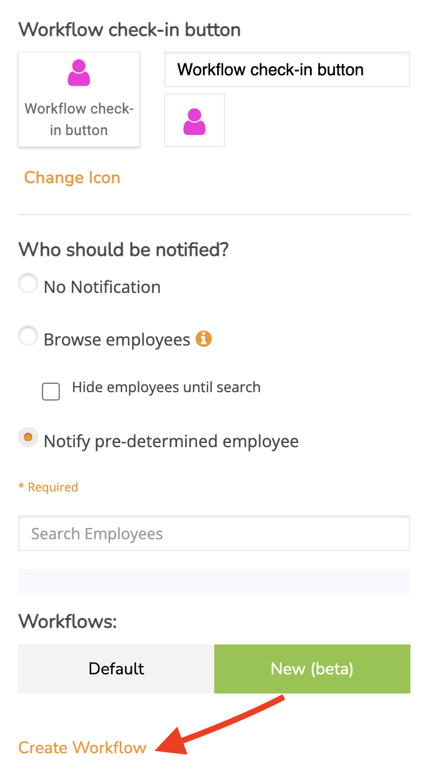Click the Notify pre-determined employee label
The width and height of the screenshot is (438, 776).
point(171,441)
